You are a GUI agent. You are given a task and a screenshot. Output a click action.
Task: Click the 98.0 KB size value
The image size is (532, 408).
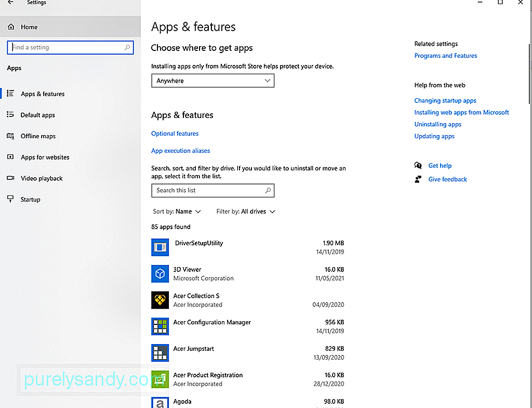[x=334, y=402]
